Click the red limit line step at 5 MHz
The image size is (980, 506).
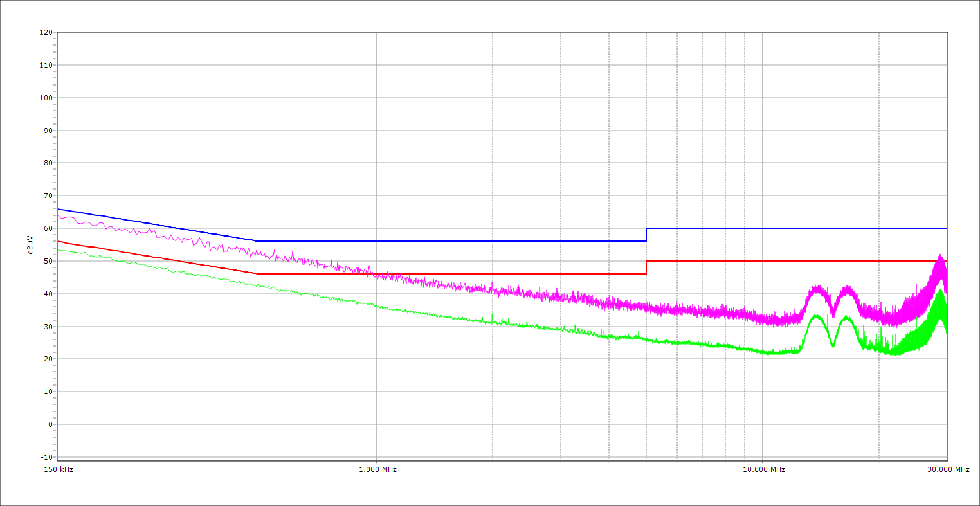coord(646,267)
